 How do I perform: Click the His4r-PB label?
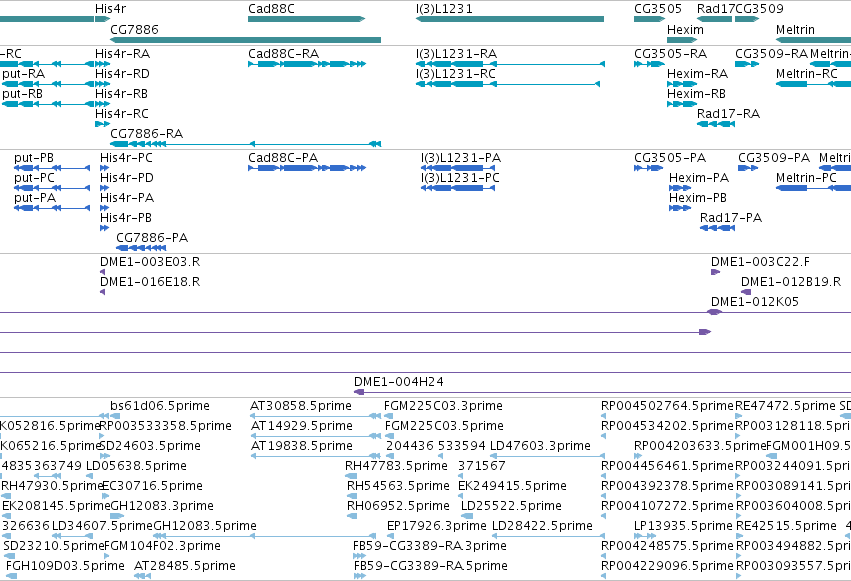(126, 218)
